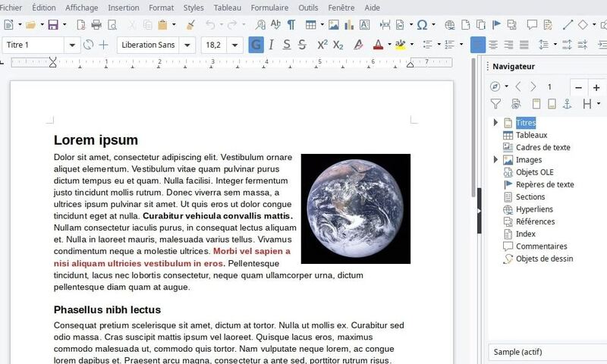The height and width of the screenshot is (364, 607).
Task: Open font size dropdown
Action: [234, 45]
